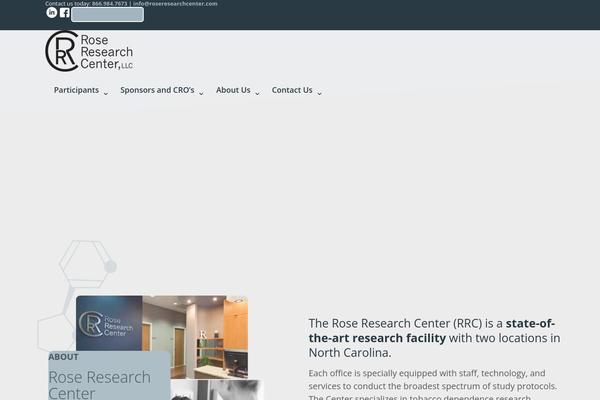Open the Sponsors and CRO's menu
Image resolution: width=600 pixels, height=400 pixels.
[x=157, y=90]
